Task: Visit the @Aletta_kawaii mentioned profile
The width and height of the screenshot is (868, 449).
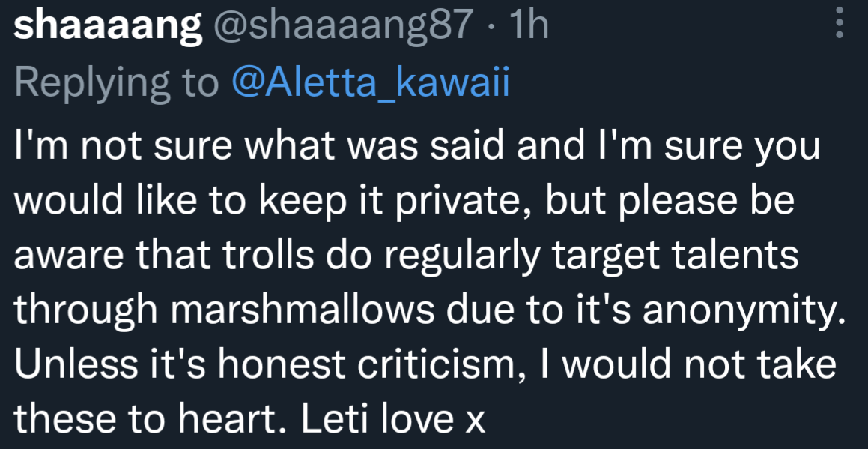Action: pos(371,83)
